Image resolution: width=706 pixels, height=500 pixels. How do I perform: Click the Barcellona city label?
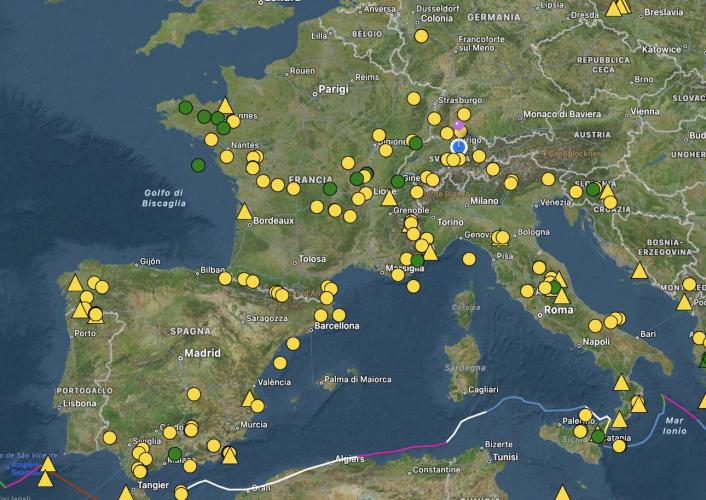coord(337,326)
